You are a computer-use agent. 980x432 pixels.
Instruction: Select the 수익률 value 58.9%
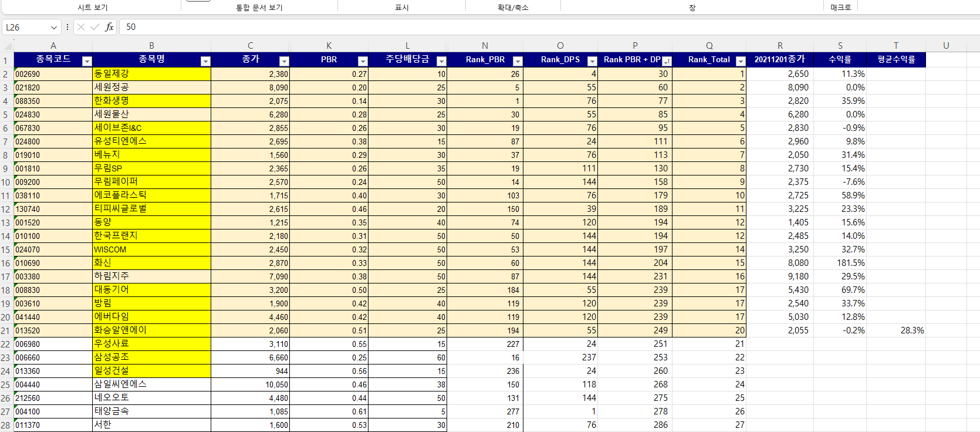(x=840, y=195)
